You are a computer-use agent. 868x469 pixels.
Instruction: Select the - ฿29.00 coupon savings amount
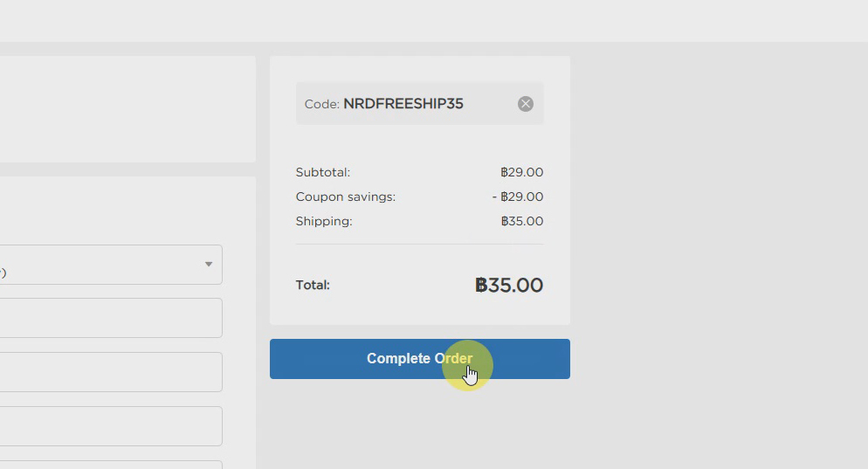518,197
